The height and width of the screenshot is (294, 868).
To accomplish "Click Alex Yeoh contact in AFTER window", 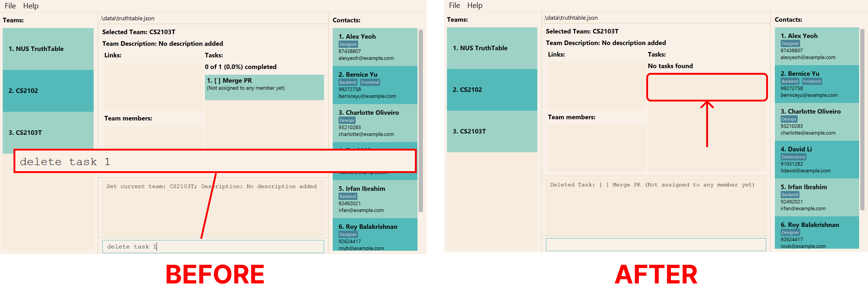I will (x=817, y=46).
